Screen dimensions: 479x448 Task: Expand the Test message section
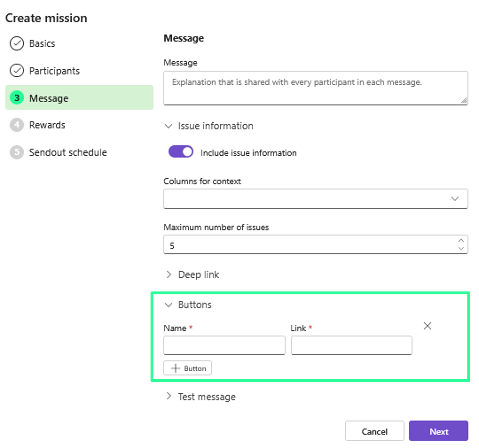coord(169,396)
